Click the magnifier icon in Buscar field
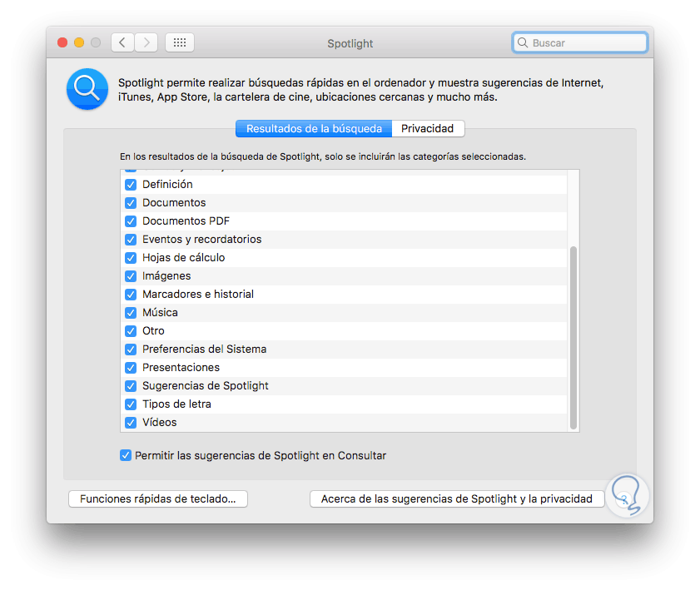Screen dimensions: 700x590 pyautogui.click(x=523, y=42)
